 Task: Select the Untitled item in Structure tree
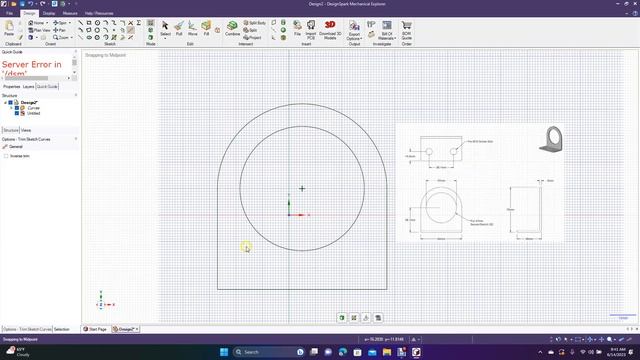33,113
